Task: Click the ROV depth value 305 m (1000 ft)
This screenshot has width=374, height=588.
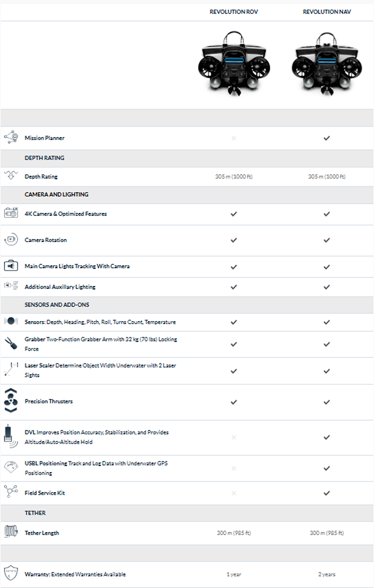Action: pos(234,176)
